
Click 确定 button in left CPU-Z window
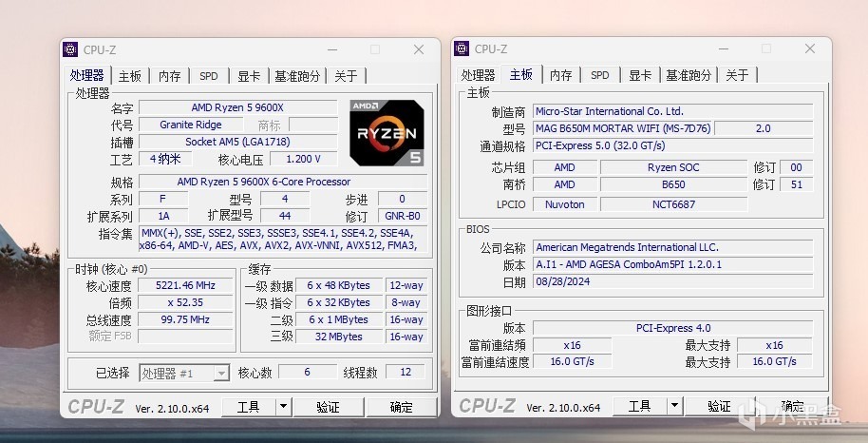(x=402, y=407)
